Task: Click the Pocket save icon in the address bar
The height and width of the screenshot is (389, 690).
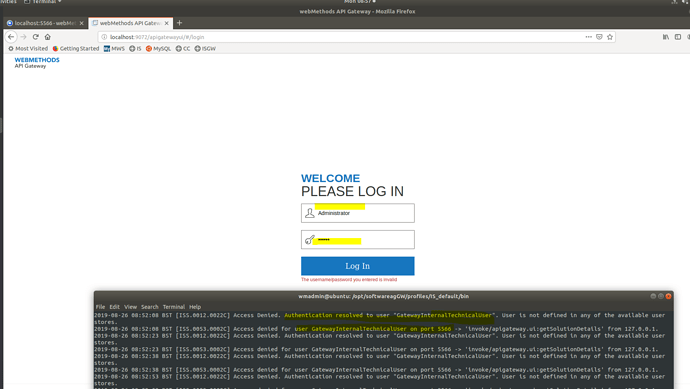Action: click(x=599, y=37)
